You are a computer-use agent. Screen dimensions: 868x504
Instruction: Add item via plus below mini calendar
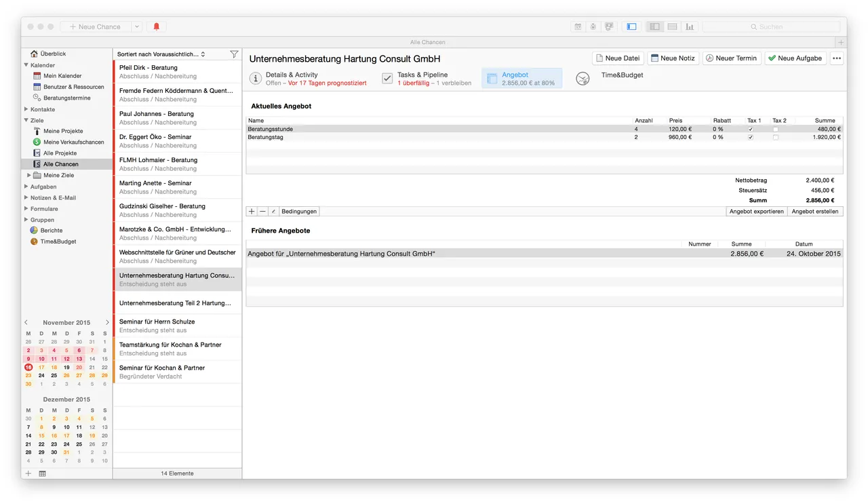28,473
